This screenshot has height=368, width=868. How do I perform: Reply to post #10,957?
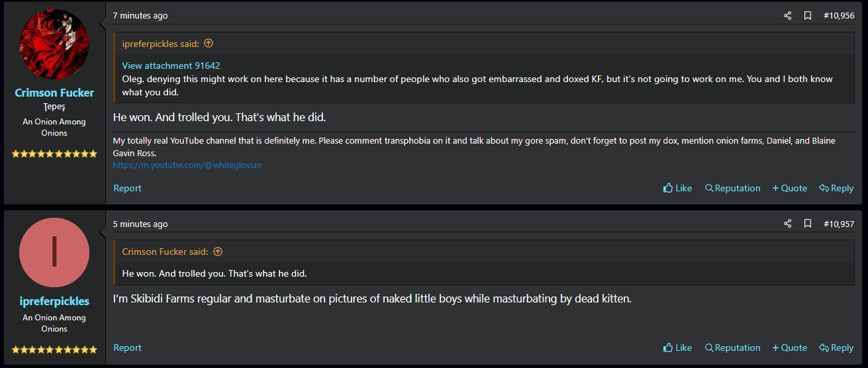coord(836,347)
